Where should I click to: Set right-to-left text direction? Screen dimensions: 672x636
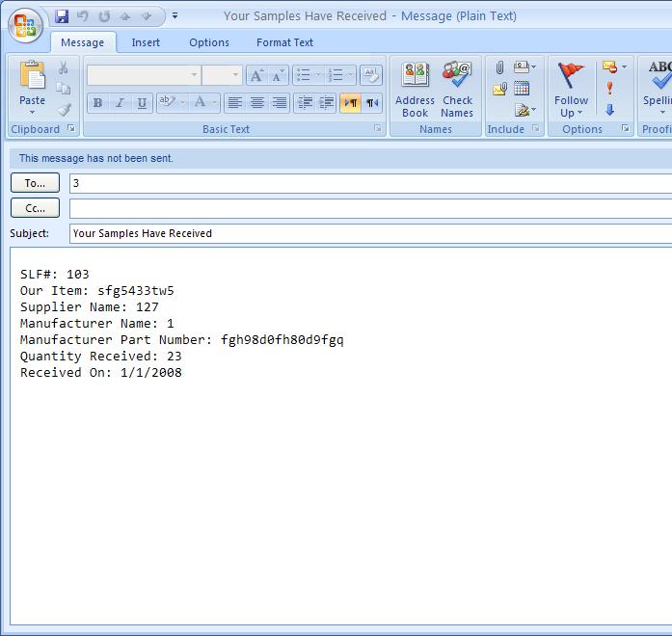tap(372, 103)
